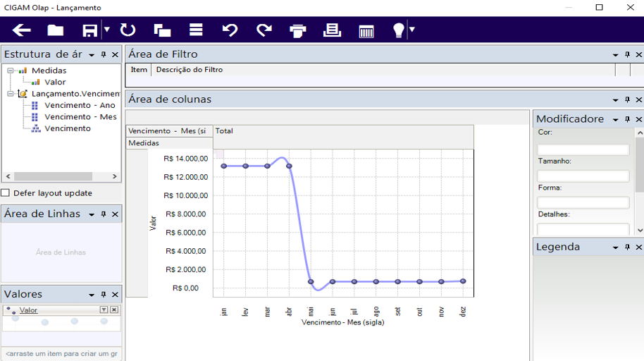Close the Área de Filtro panel
This screenshot has width=644, height=361.
pyautogui.click(x=638, y=55)
